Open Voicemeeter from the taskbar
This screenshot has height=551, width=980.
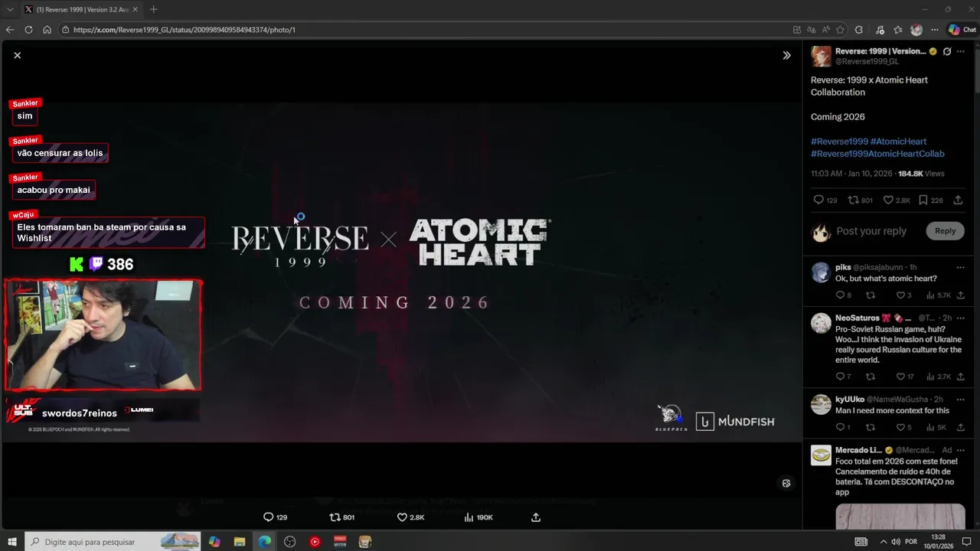340,542
